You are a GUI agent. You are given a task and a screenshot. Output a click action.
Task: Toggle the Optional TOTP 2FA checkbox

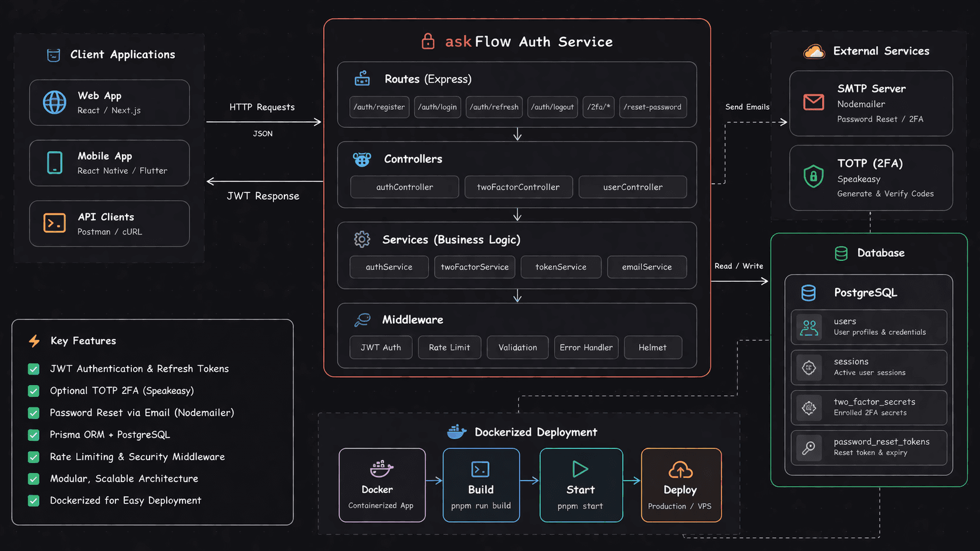33,391
